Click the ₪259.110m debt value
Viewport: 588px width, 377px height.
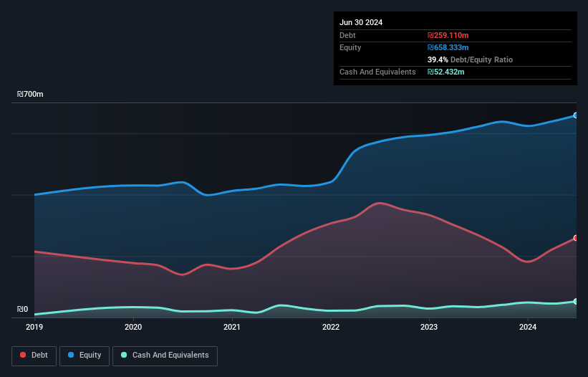[x=448, y=35]
